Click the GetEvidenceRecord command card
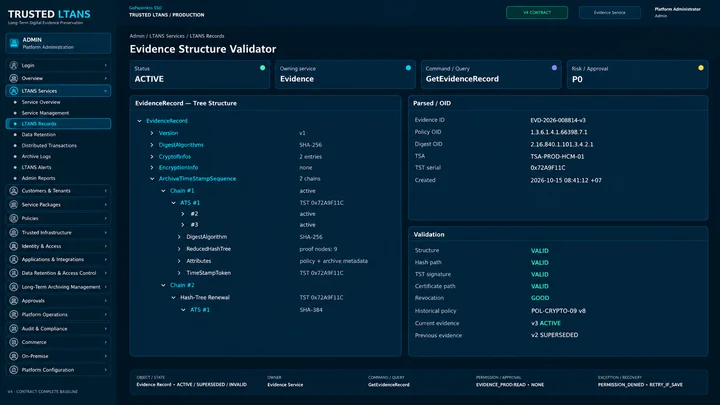The height and width of the screenshot is (405, 720). coord(491,74)
